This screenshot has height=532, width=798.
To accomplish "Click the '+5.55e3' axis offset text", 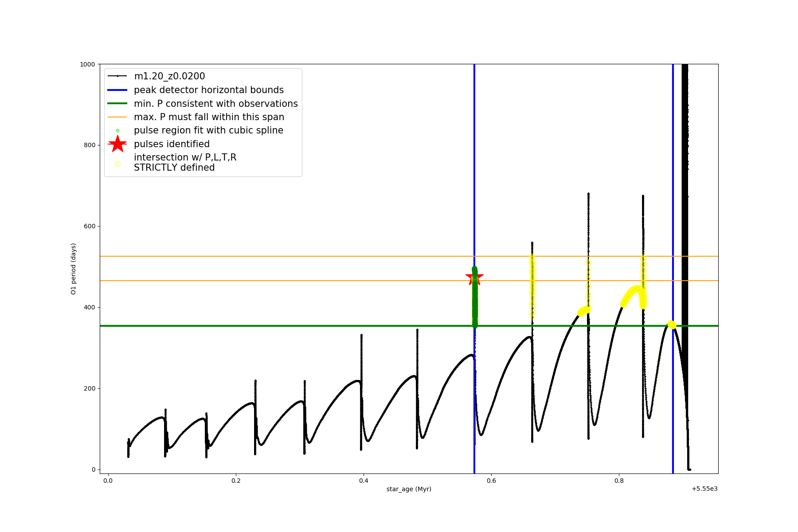I will click(704, 489).
